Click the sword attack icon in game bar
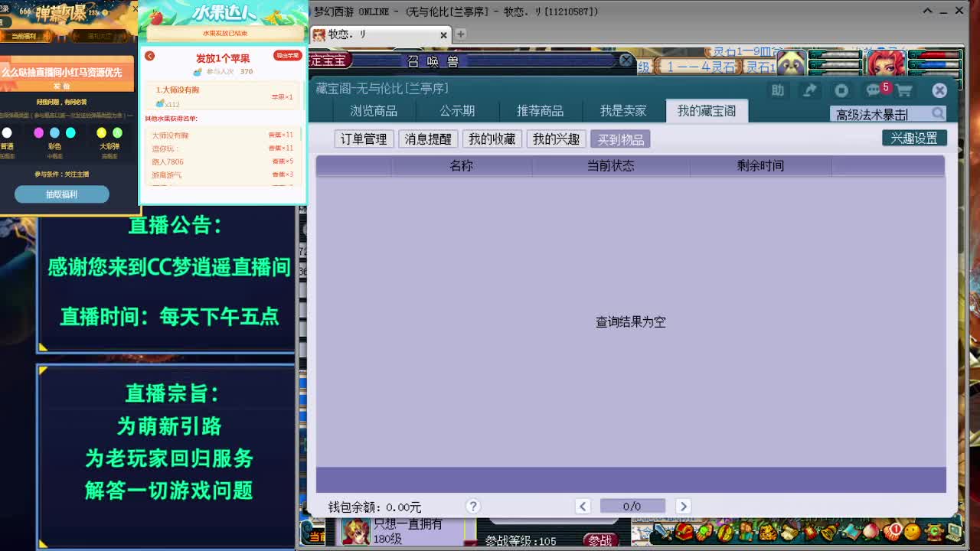Screen dimensions: 980x551 (x=664, y=531)
